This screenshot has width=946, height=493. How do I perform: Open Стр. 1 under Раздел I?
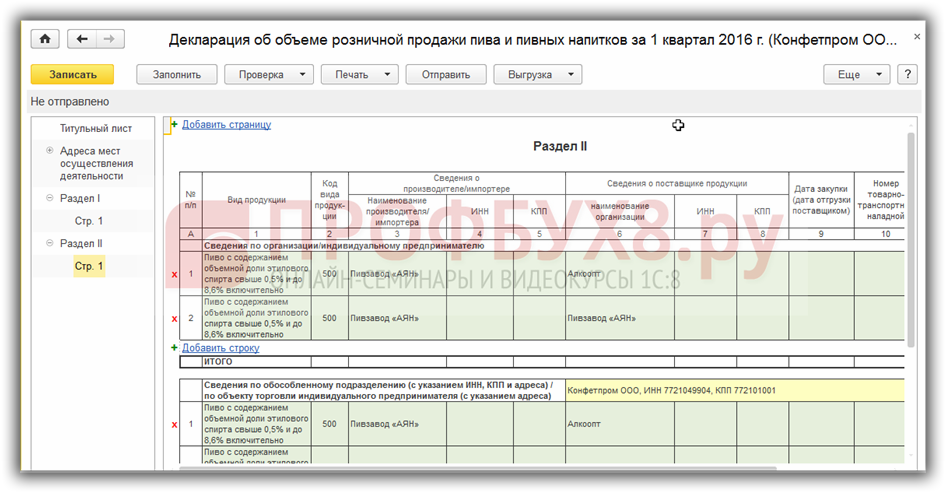click(x=89, y=221)
